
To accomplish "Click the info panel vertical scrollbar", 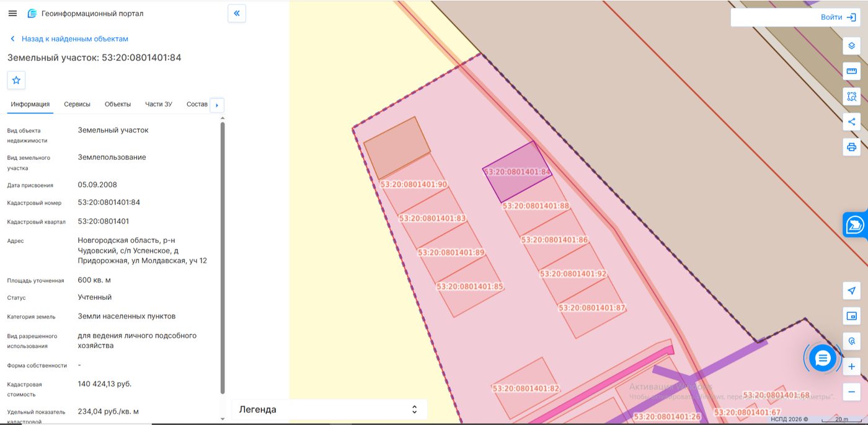I will tap(223, 257).
